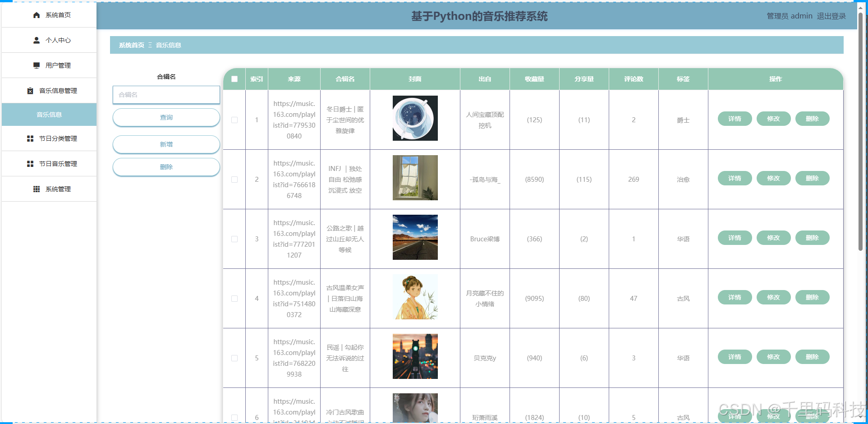Click the 治愈 tag cell

click(x=683, y=180)
